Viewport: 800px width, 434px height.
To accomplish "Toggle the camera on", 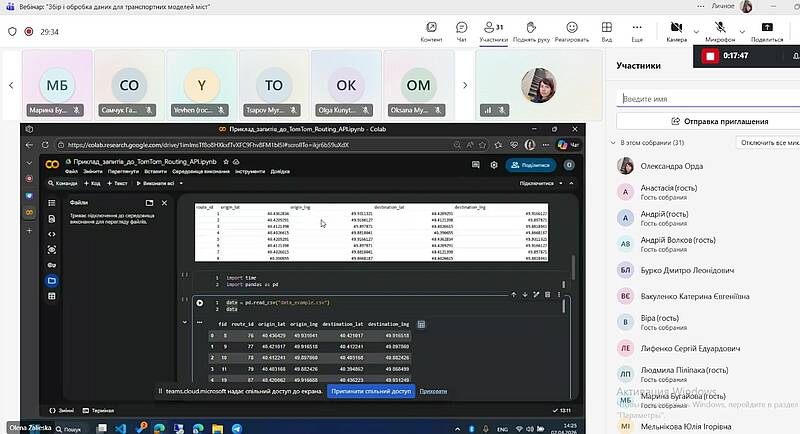I will 676,28.
